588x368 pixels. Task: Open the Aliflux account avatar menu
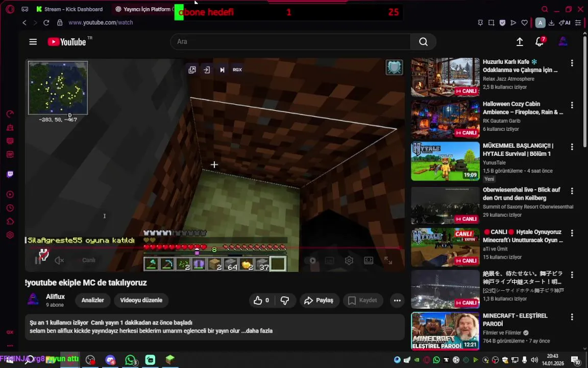[563, 42]
